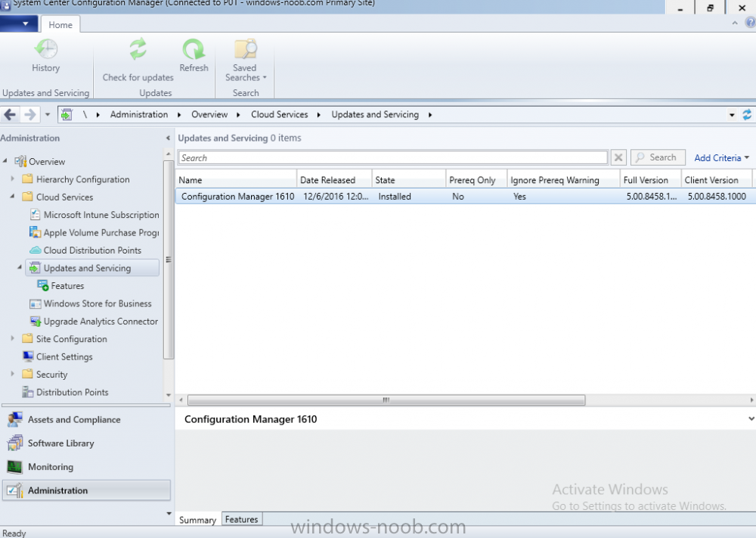Expand the Site Configuration node
756x538 pixels.
coord(13,338)
